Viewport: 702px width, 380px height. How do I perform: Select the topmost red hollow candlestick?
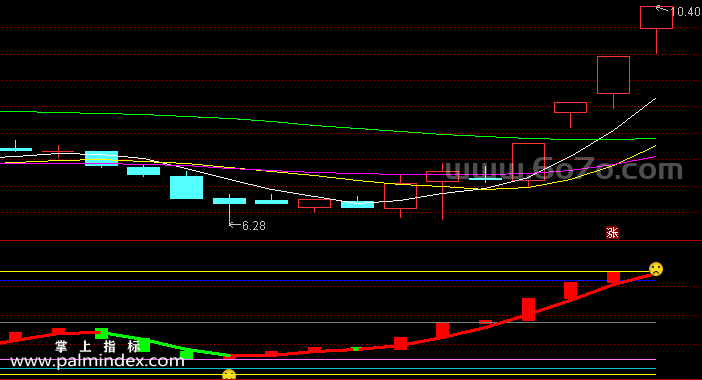point(656,18)
